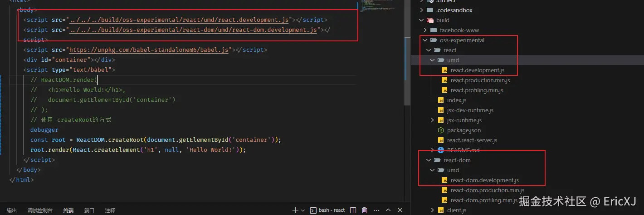Screen dimensions: 644x215
Task: Click the JS icon beside client.js
Action: 441,210
